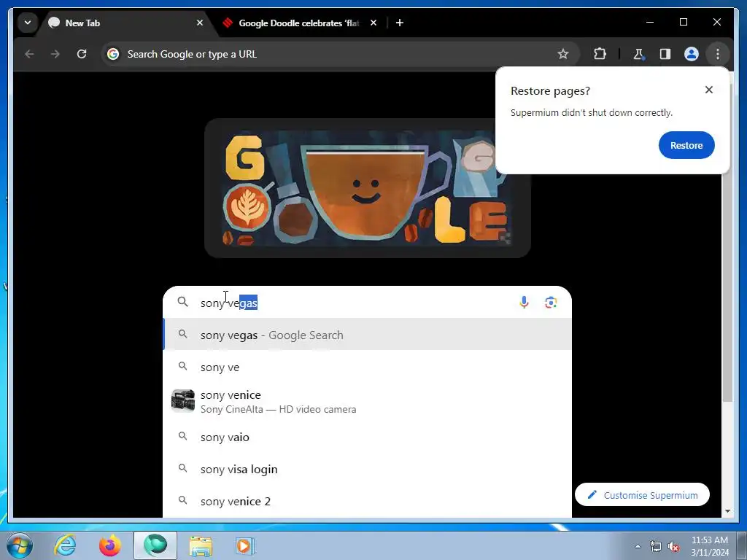Switch to the New Tab tab
Image resolution: width=747 pixels, height=560 pixels.
coord(127,23)
